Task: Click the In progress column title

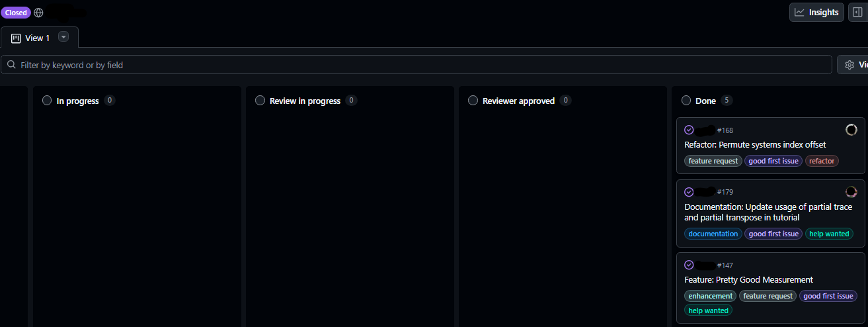Action: coord(77,101)
